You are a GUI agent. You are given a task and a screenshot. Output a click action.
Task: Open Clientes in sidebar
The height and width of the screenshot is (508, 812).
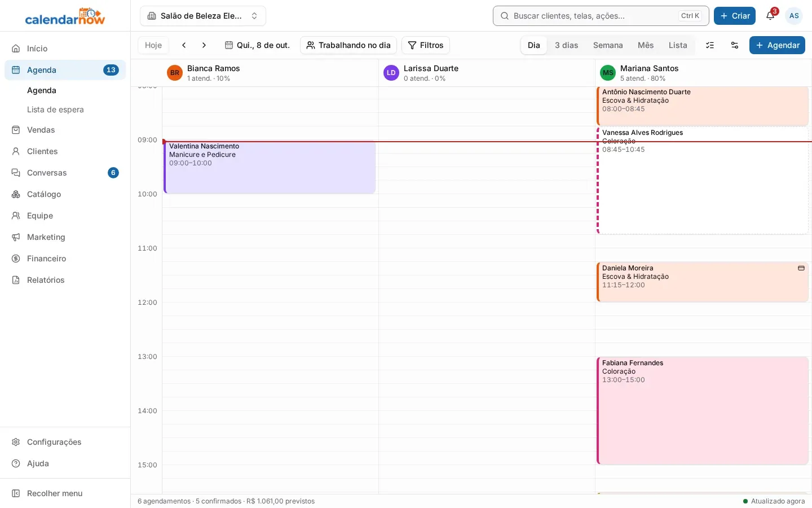pyautogui.click(x=65, y=151)
